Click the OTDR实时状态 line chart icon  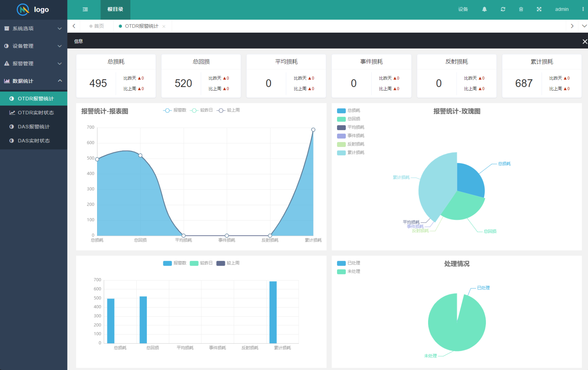click(x=12, y=113)
